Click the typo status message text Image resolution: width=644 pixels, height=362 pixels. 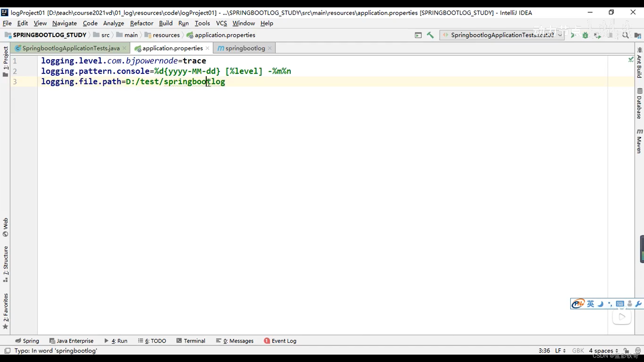coord(56,351)
